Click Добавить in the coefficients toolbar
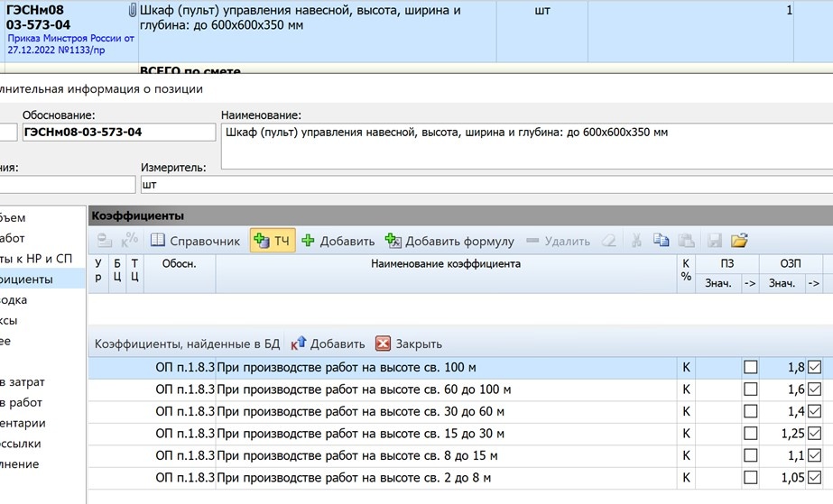 pos(338,241)
